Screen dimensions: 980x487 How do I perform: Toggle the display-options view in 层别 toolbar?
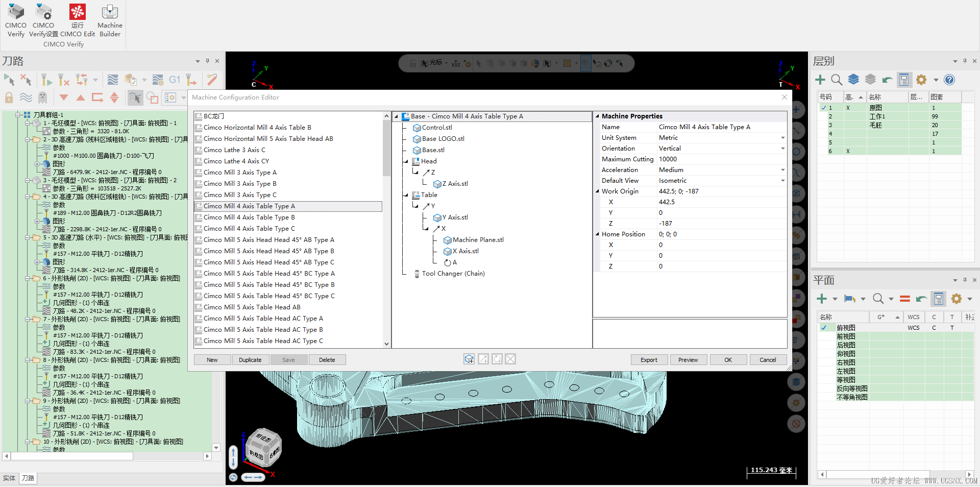point(904,80)
